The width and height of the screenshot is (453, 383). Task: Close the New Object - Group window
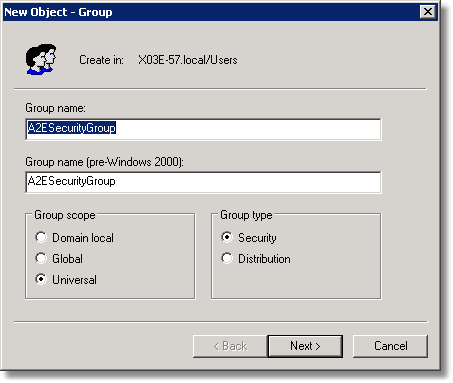(x=428, y=12)
